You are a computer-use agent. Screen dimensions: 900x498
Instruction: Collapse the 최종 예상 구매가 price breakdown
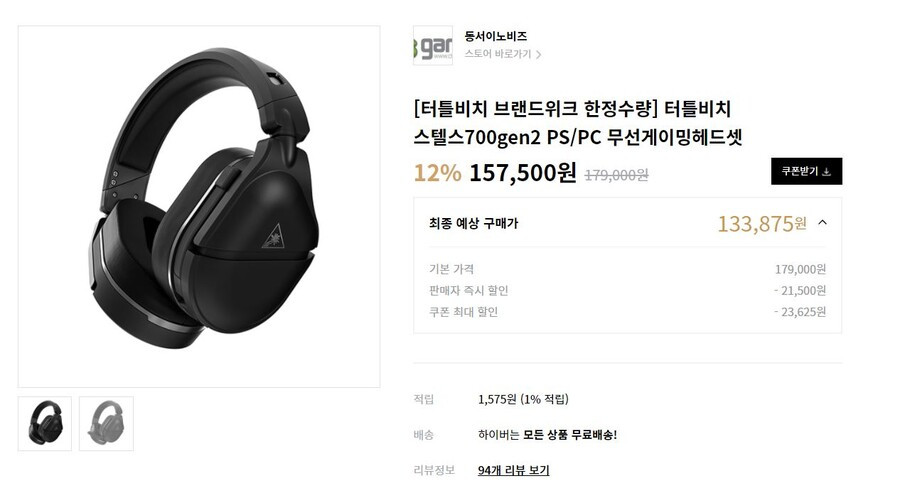[x=823, y=223]
